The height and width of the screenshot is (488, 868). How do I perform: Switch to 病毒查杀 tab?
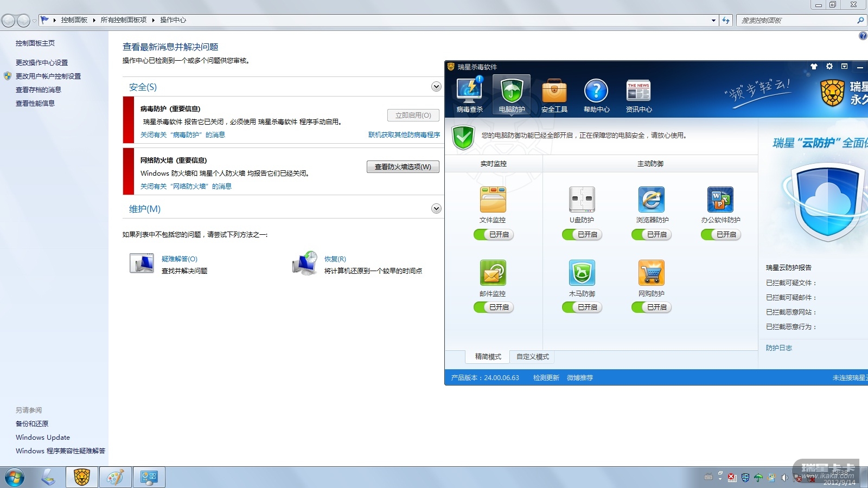pyautogui.click(x=469, y=95)
